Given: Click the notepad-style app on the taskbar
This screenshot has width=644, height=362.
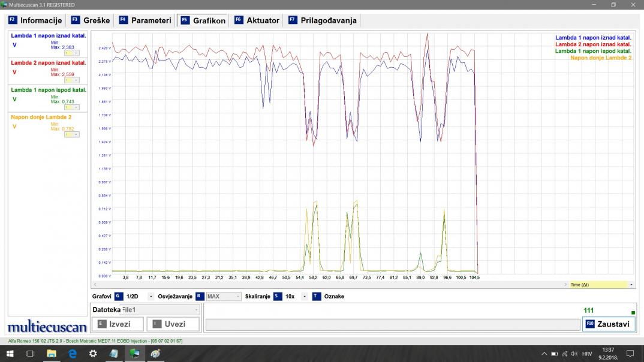Looking at the screenshot, I should tap(114, 354).
